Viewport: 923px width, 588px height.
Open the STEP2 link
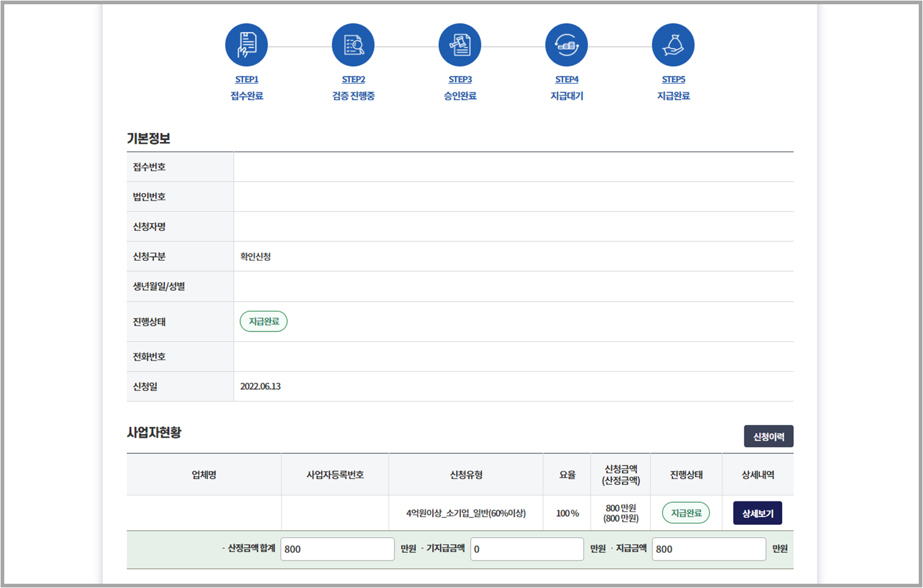click(x=354, y=79)
